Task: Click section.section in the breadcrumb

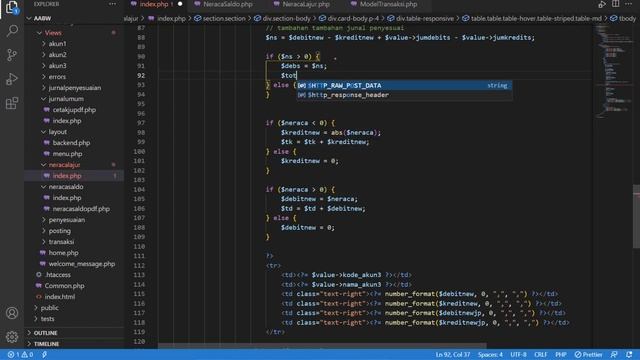Action: coord(224,18)
